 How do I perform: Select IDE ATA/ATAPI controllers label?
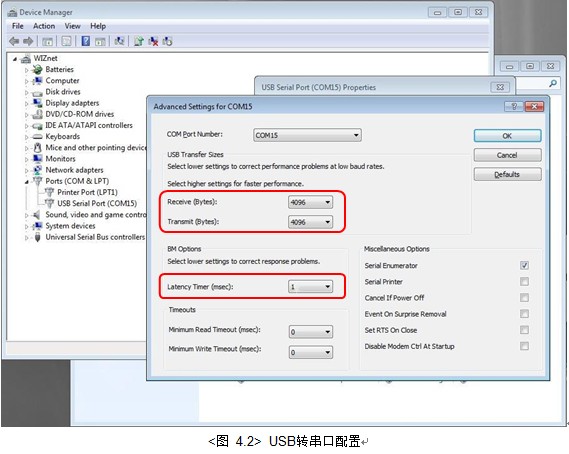(89, 126)
